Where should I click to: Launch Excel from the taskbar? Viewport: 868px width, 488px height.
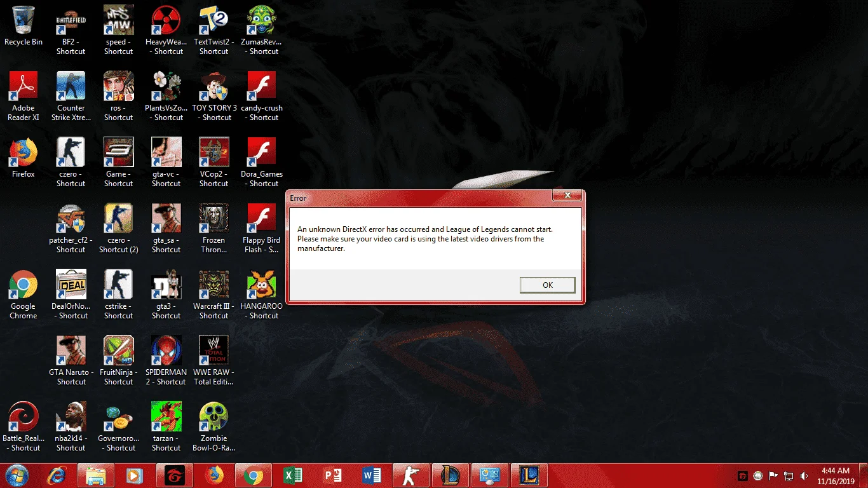(x=292, y=475)
